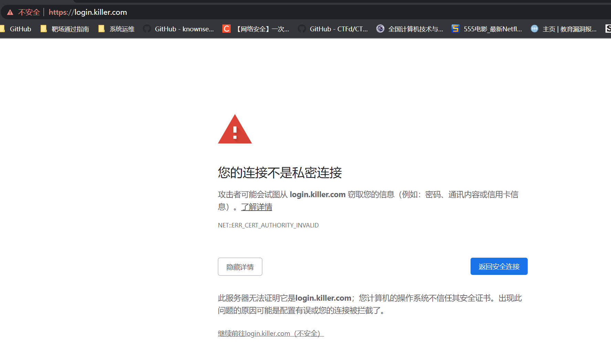
Task: Open the 【网络安全】一次... bookmark
Action: coord(256,29)
